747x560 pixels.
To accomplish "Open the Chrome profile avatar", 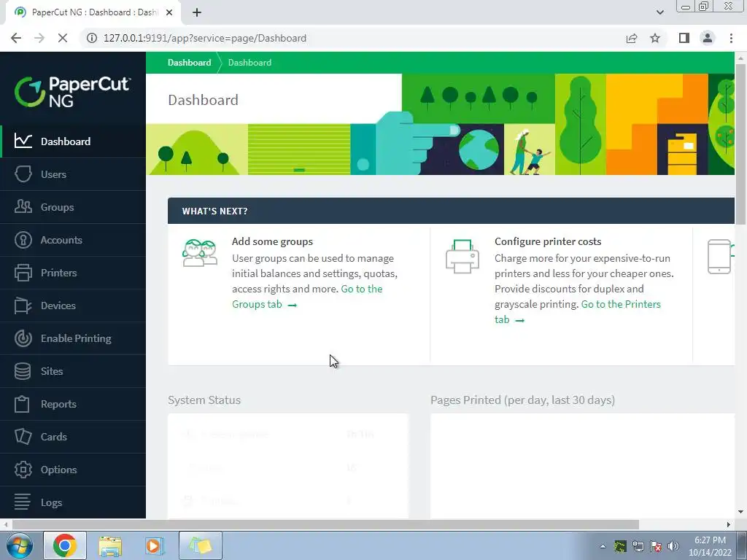I will [x=708, y=38].
